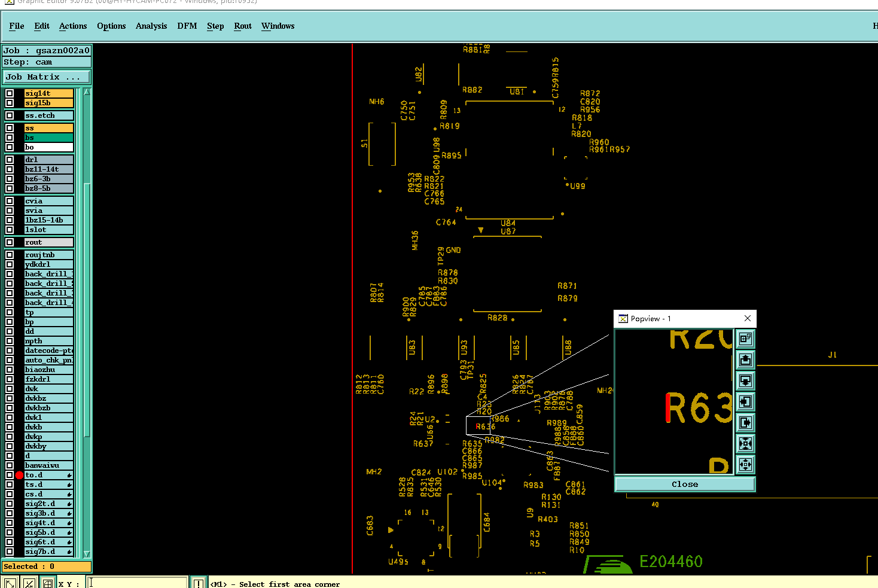Click the Selected : 0 status field
This screenshot has width=878, height=588.
(x=47, y=566)
